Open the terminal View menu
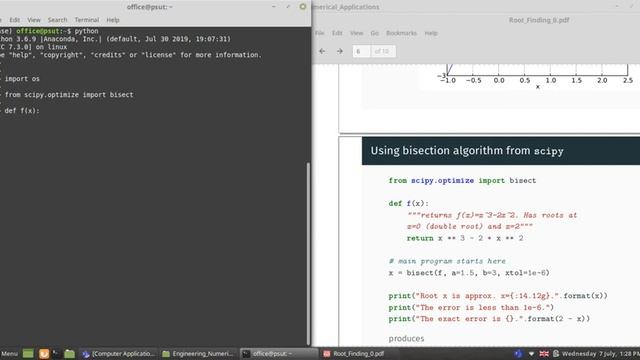 click(34, 20)
